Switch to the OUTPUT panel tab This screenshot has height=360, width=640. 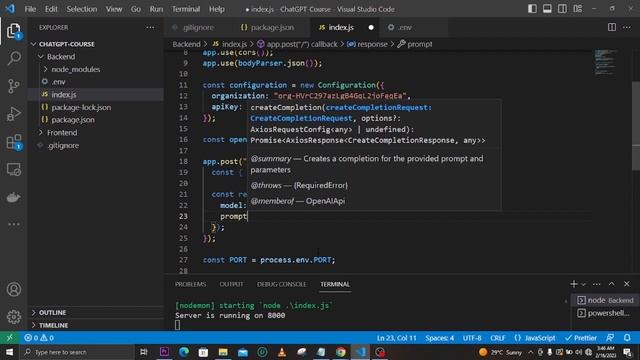point(231,284)
